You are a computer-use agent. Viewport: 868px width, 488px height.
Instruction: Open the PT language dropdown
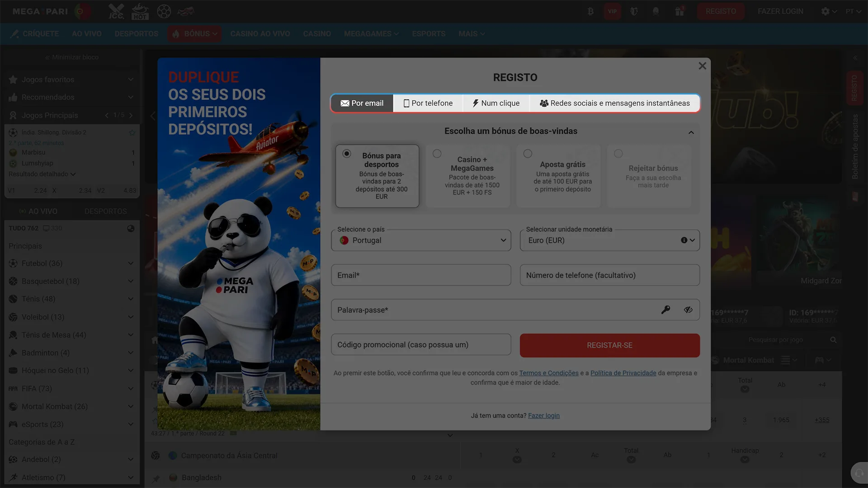pos(853,11)
